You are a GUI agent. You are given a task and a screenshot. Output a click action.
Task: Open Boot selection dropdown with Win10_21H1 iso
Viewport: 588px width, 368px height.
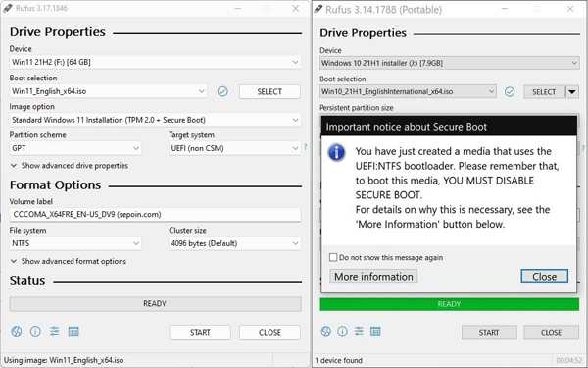pyautogui.click(x=408, y=91)
